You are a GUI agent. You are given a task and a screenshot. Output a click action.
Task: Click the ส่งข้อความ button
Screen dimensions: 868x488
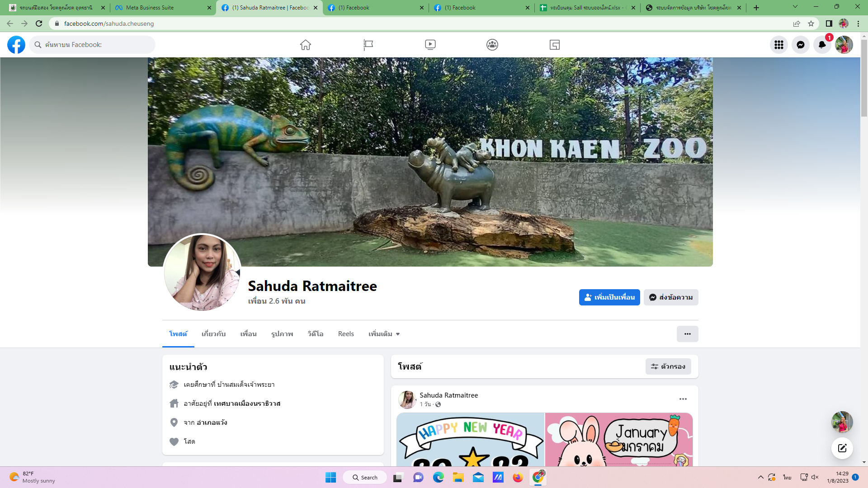(671, 297)
